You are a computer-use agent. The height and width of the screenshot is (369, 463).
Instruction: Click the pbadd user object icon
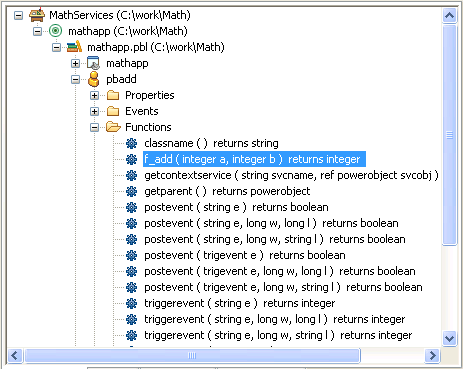(94, 79)
